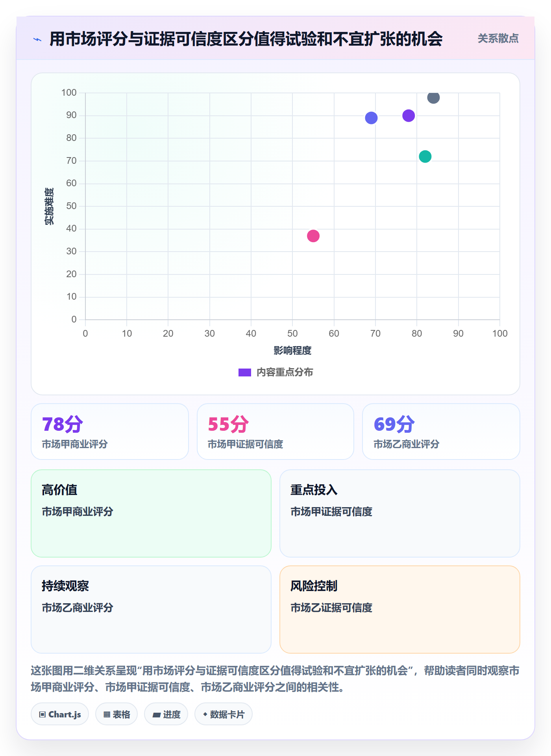Screen dimensions: 551x756
Task: Click the description paragraph starting 这张图用二维关系
Action: click(x=275, y=679)
